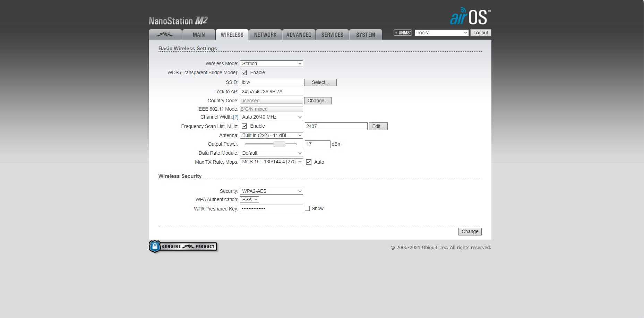Click the SSID input field
This screenshot has height=318, width=644.
[272, 82]
